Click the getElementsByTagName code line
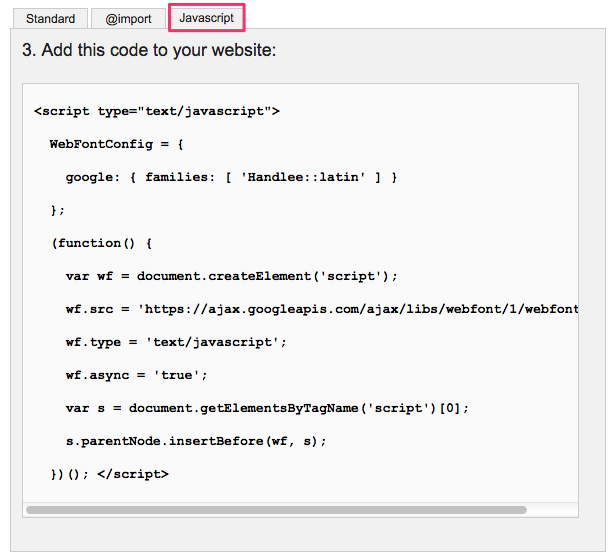 [267, 408]
